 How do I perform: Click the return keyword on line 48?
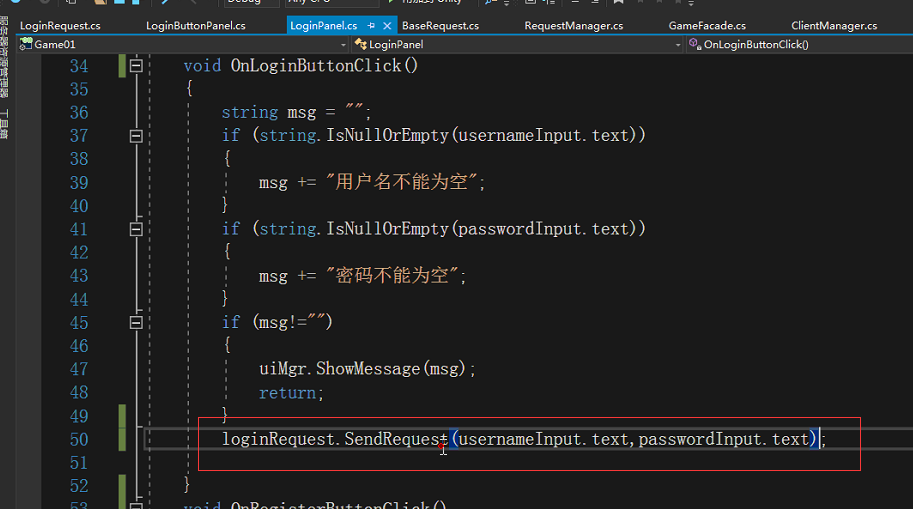(287, 393)
